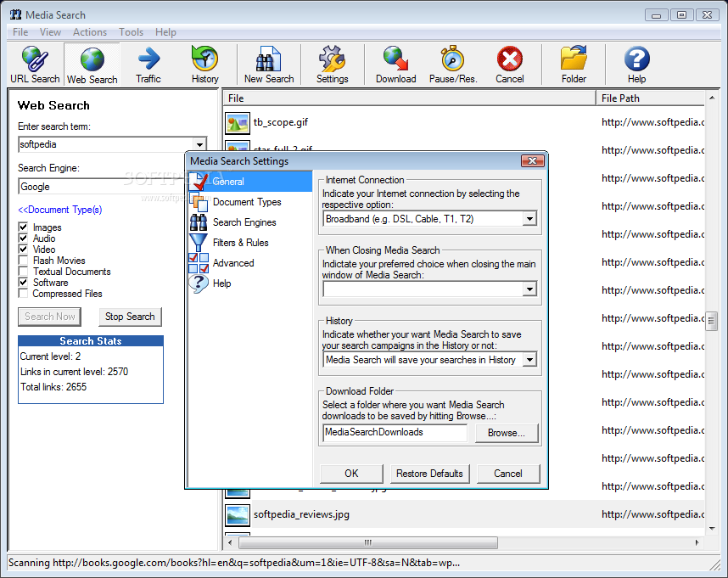Select General red checkmark icon in settings
This screenshot has width=728, height=578.
[199, 181]
